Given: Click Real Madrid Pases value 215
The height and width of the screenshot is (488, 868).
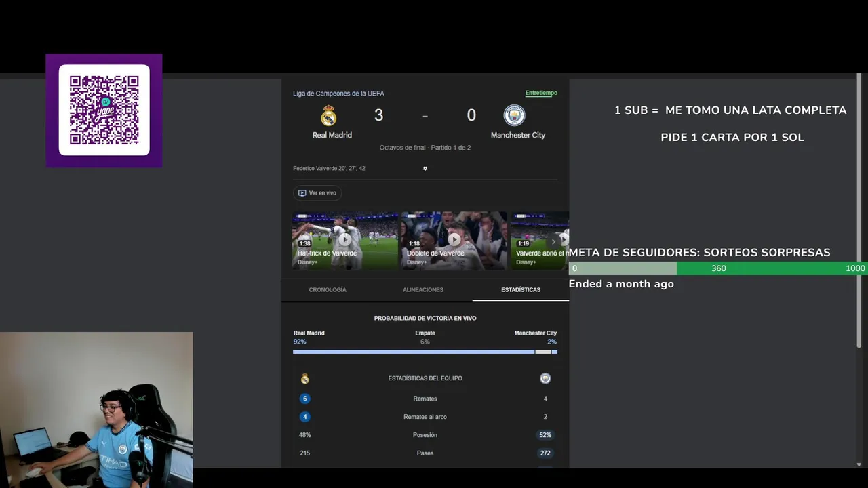Looking at the screenshot, I should pos(305,453).
